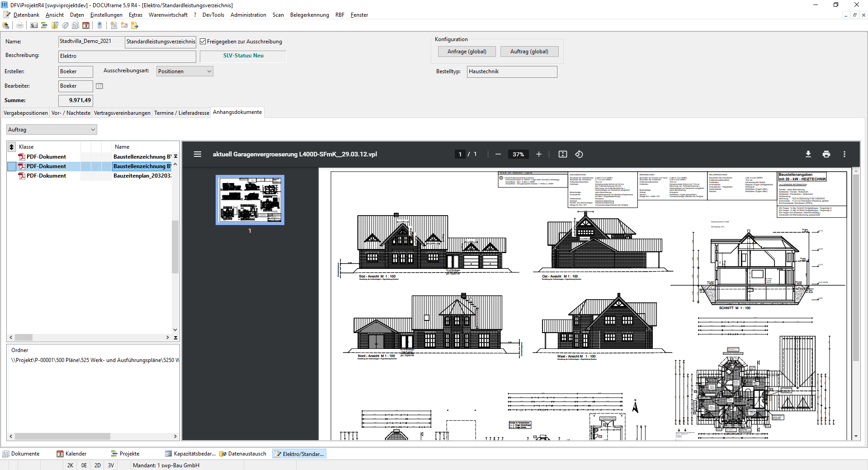This screenshot has height=470, width=868.
Task: Toggle the PDF viewer sidebar hamburger menu
Action: point(198,154)
